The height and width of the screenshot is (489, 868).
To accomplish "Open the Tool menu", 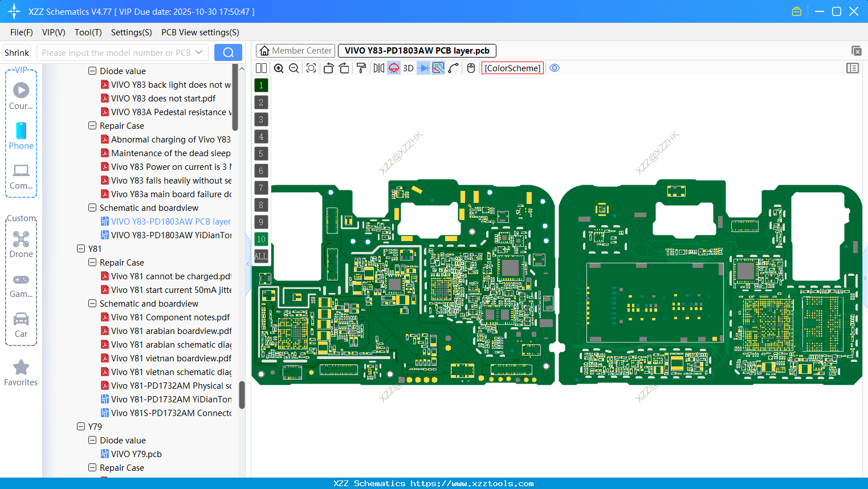I will coord(88,32).
